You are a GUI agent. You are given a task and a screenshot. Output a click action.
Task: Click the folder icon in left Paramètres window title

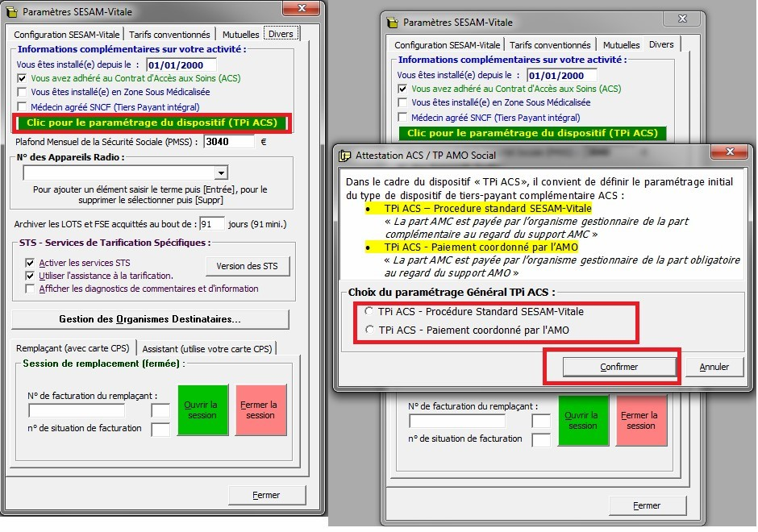tap(11, 11)
